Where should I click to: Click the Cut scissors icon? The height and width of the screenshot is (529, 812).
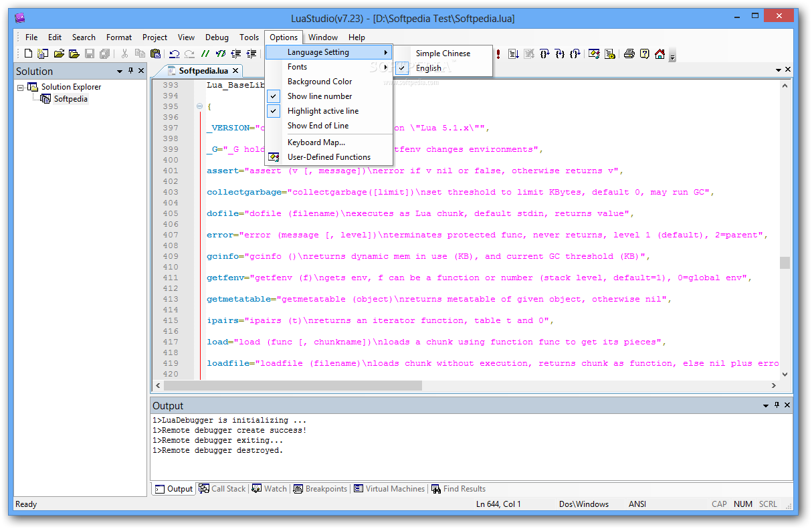(x=124, y=54)
